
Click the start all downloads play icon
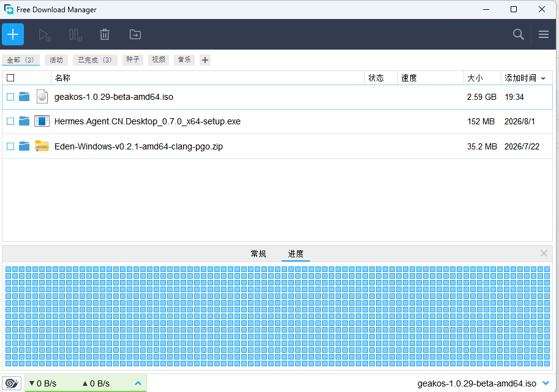pyautogui.click(x=45, y=34)
